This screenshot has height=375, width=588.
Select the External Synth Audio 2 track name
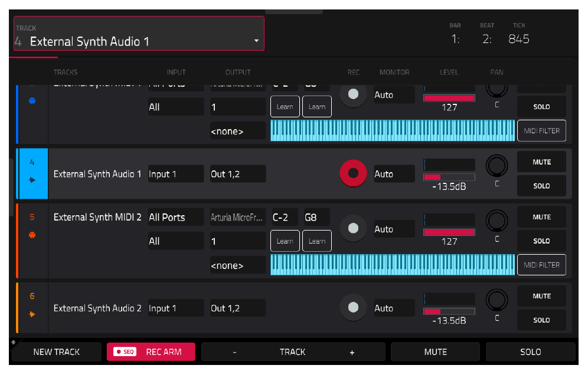point(97,308)
